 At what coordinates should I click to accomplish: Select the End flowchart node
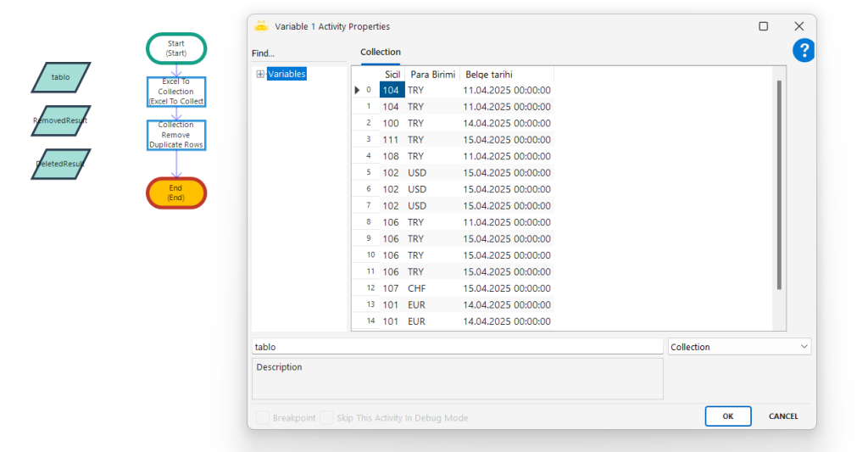[x=175, y=193]
